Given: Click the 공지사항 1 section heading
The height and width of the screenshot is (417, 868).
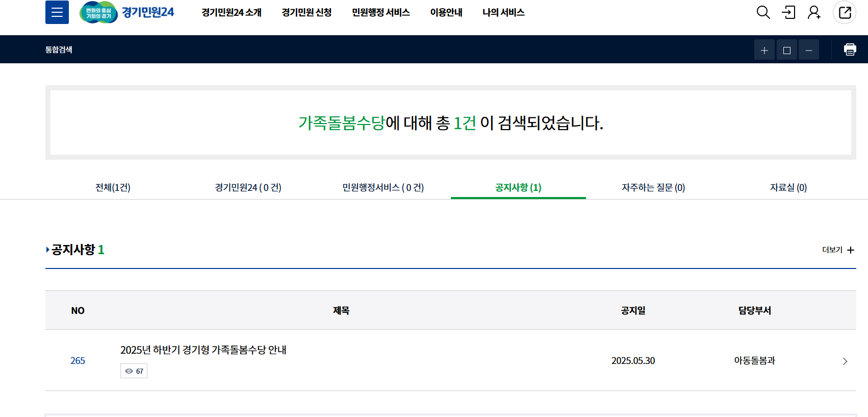Looking at the screenshot, I should pyautogui.click(x=78, y=250).
